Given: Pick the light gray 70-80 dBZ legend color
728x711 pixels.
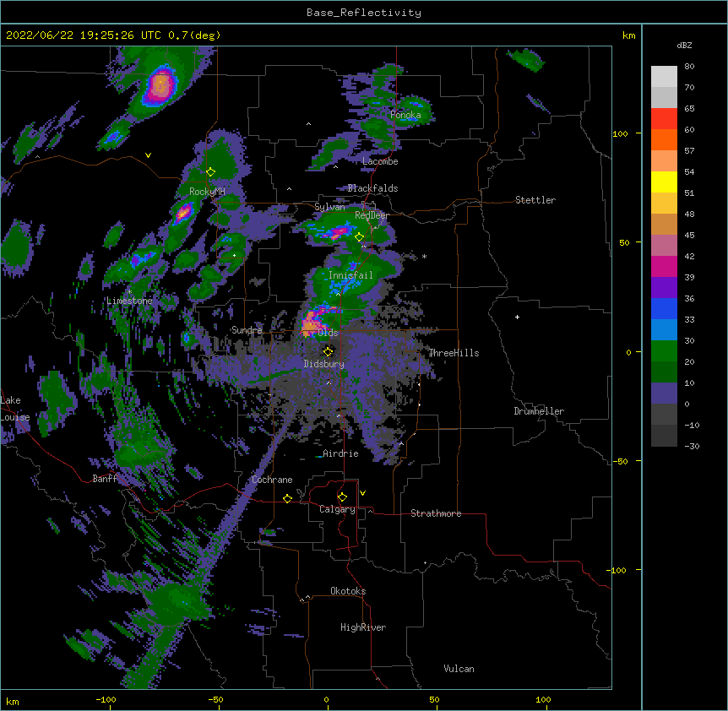Looking at the screenshot, I should click(x=664, y=76).
